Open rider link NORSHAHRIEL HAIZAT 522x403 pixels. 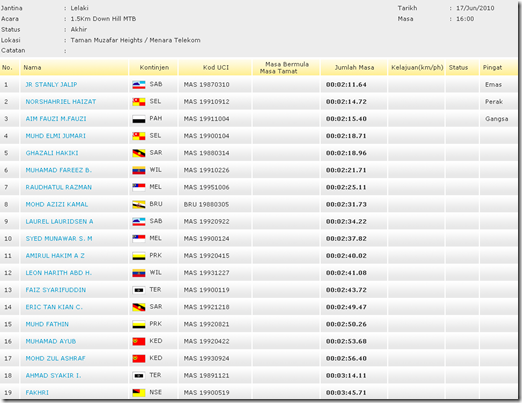(61, 102)
